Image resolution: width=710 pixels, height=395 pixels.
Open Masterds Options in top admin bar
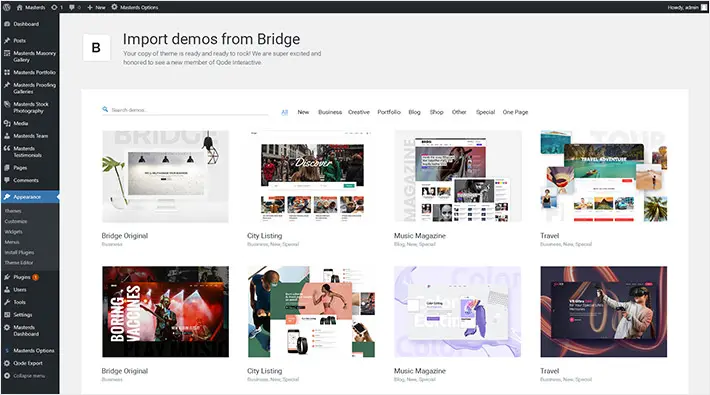point(134,7)
